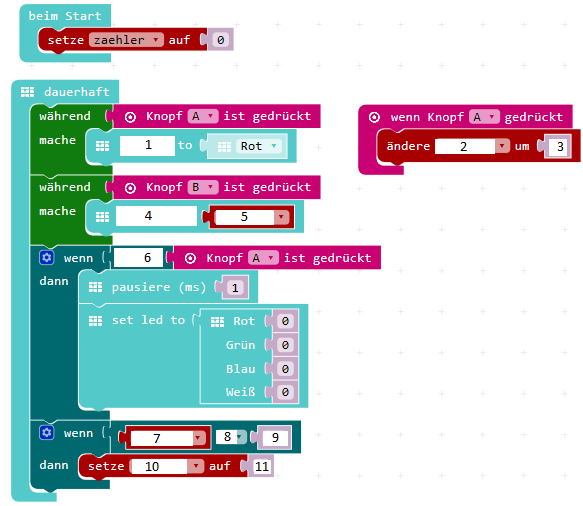Open button A dropdown in first während block
This screenshot has width=583, height=506.
[x=203, y=116]
